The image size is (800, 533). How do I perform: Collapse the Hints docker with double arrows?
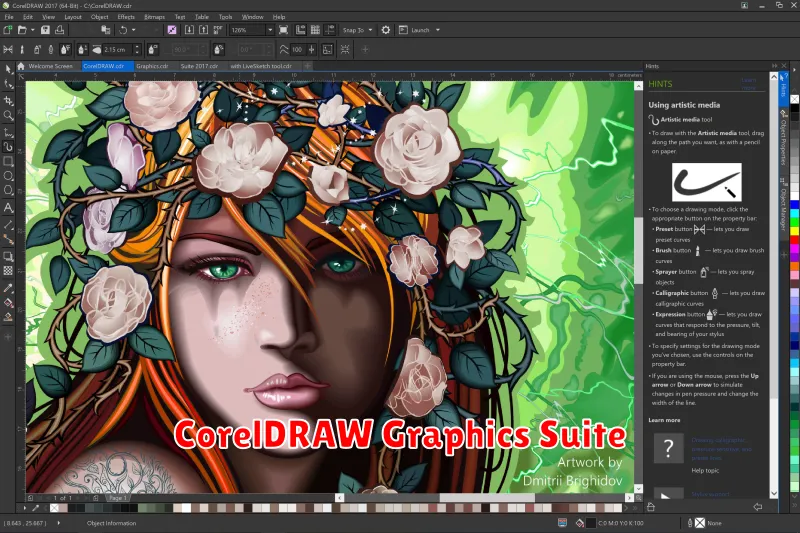coord(774,66)
